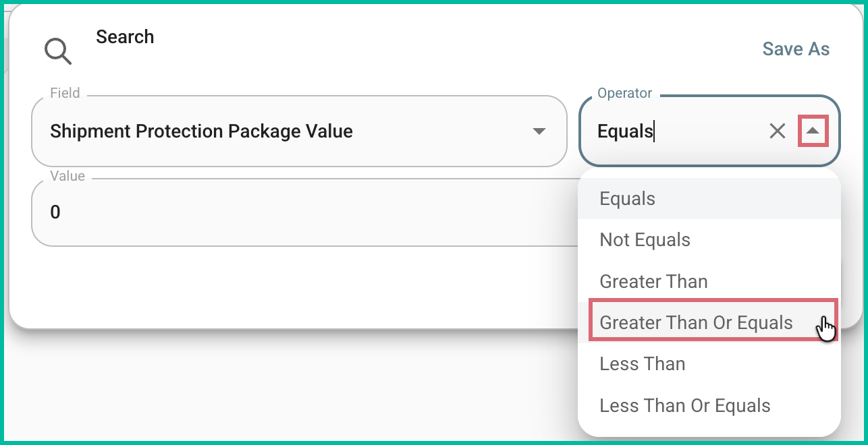Image resolution: width=868 pixels, height=445 pixels.
Task: Expand the Shipment Protection Package Value field selector
Action: [538, 131]
